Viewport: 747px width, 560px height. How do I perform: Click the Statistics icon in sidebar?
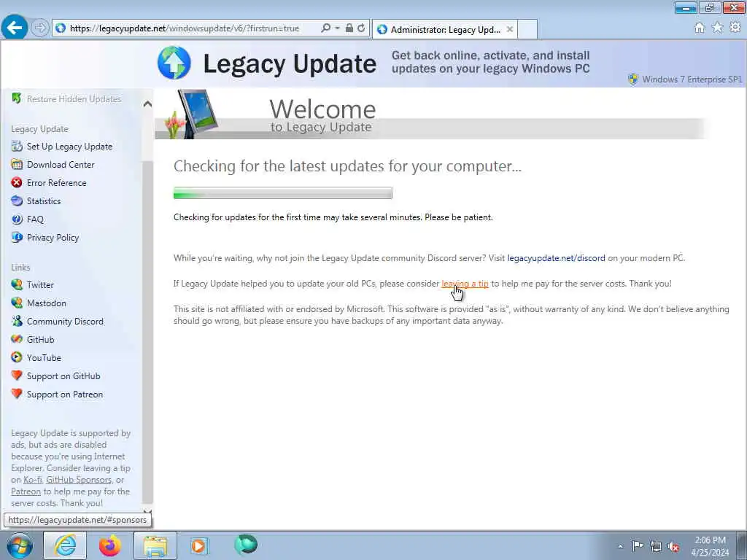[x=17, y=201]
